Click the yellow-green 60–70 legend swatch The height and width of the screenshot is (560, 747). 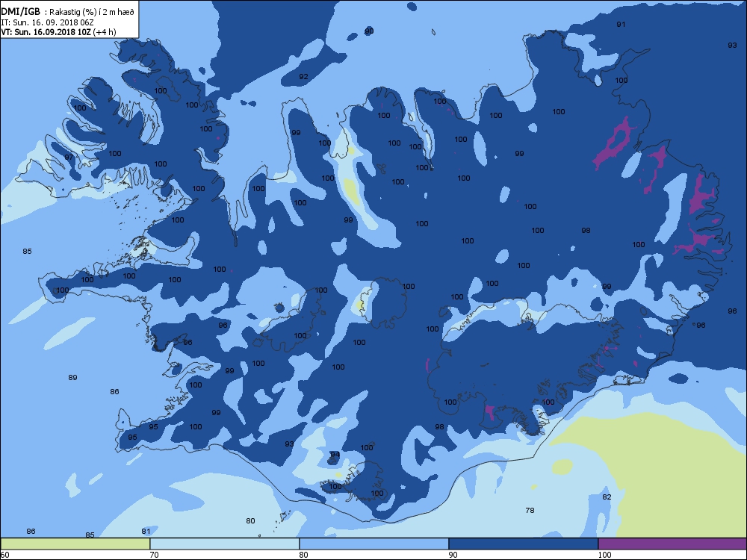pos(75,544)
